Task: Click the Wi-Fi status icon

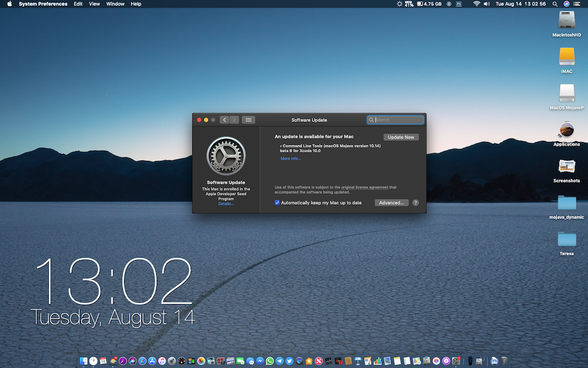Action: point(476,4)
